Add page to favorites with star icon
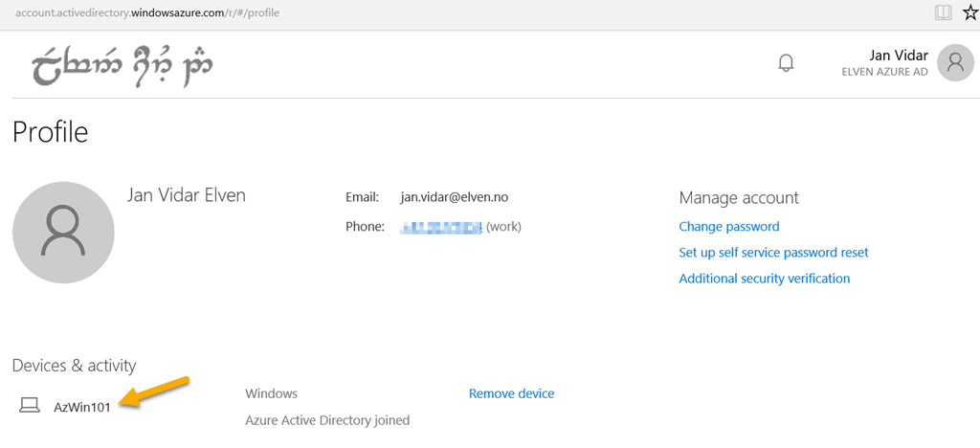Image resolution: width=980 pixels, height=448 pixels. [x=970, y=12]
